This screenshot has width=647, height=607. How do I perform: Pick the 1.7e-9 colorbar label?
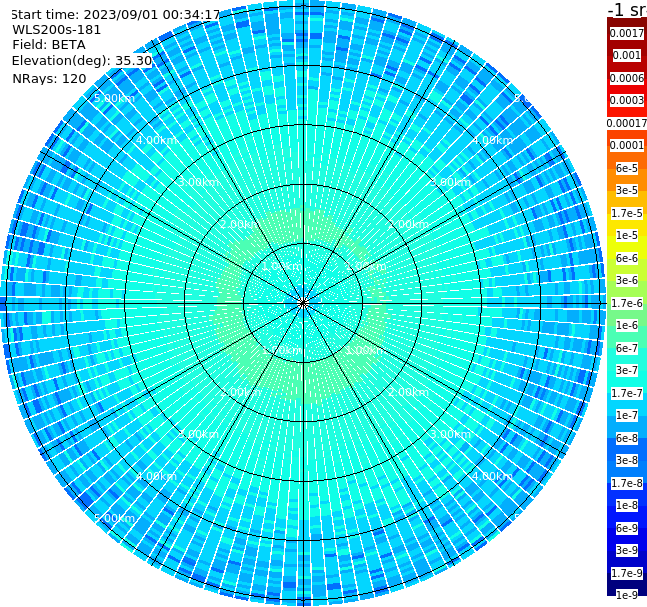coord(627,573)
